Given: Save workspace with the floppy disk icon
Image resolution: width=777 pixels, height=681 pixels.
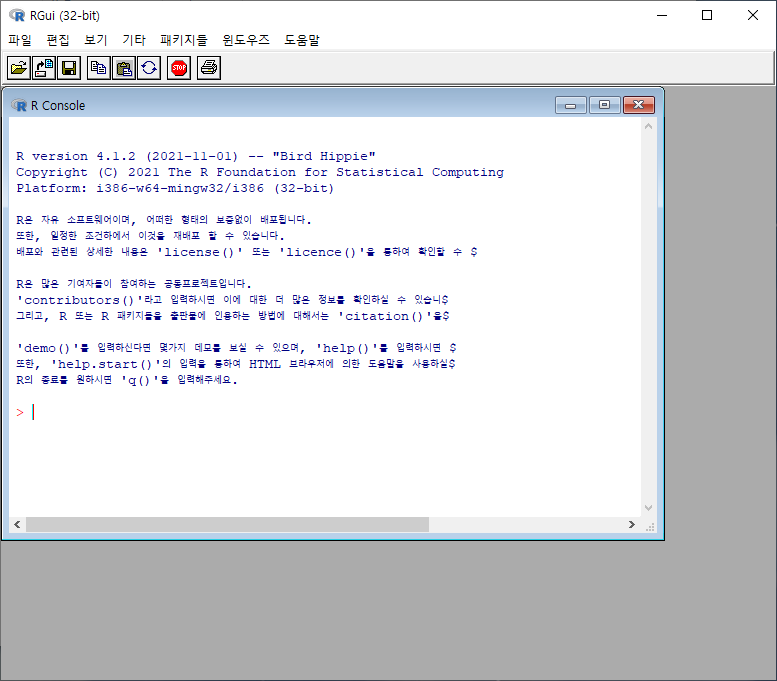Looking at the screenshot, I should coord(69,68).
